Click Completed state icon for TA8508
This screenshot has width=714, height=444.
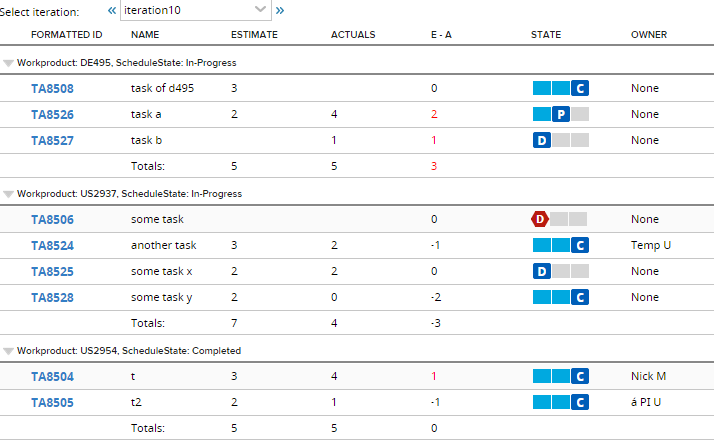point(580,88)
